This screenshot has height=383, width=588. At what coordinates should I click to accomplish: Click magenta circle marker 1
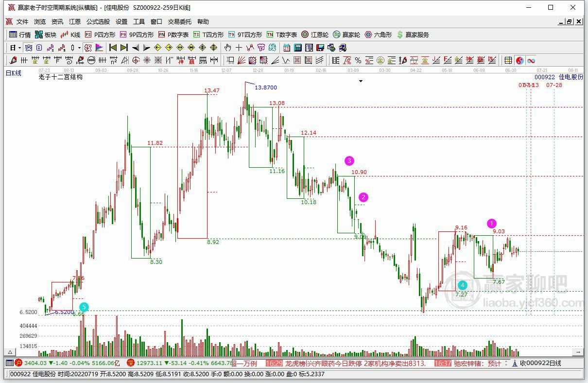click(492, 223)
